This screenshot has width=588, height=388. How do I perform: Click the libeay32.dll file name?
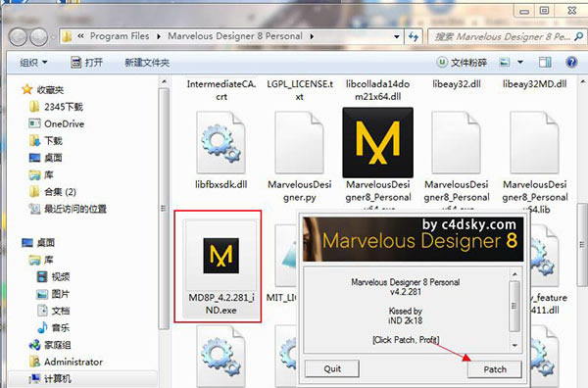[x=457, y=84]
